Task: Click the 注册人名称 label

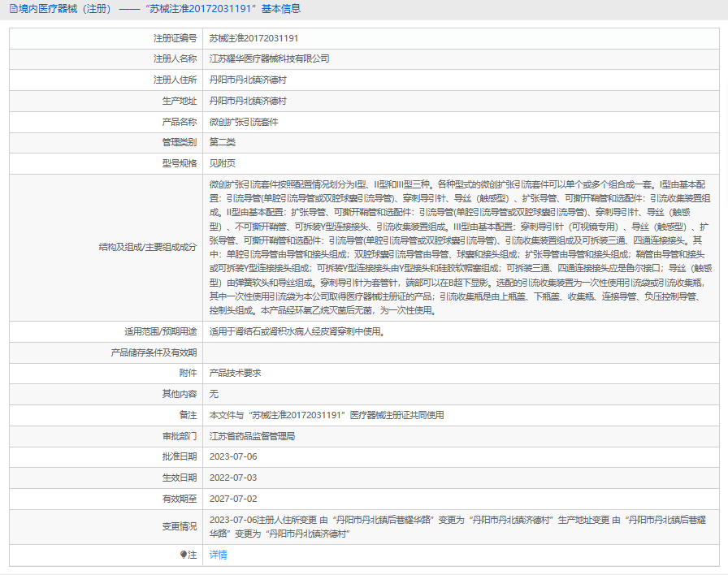Action: click(x=175, y=58)
